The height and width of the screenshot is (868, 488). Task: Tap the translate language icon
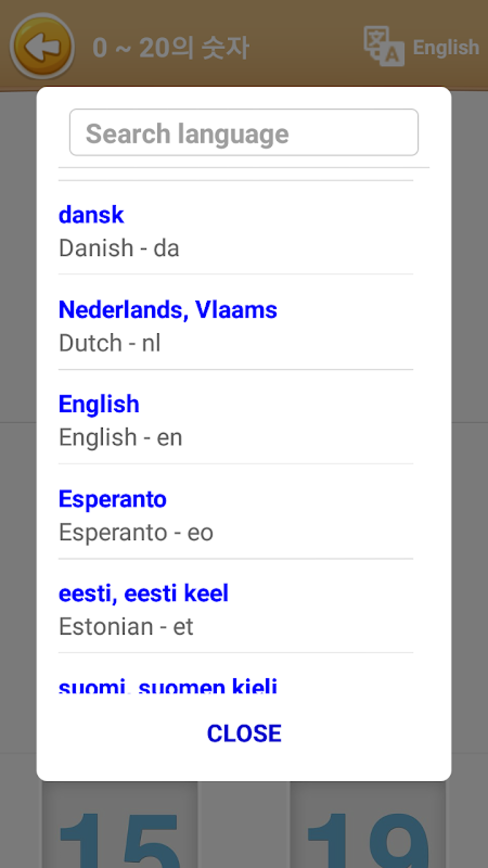pos(383,46)
